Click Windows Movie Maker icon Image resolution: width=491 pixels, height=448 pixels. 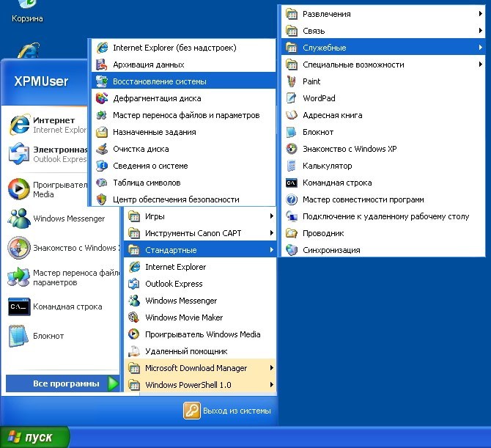click(x=134, y=317)
